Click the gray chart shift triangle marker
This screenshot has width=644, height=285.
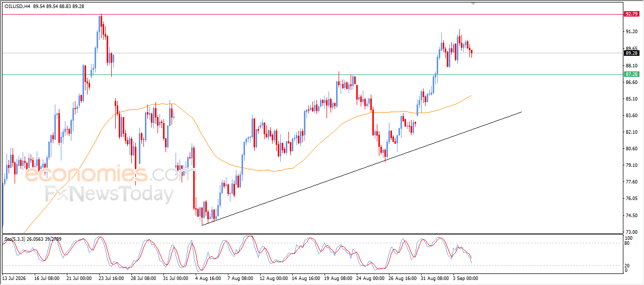472,4
